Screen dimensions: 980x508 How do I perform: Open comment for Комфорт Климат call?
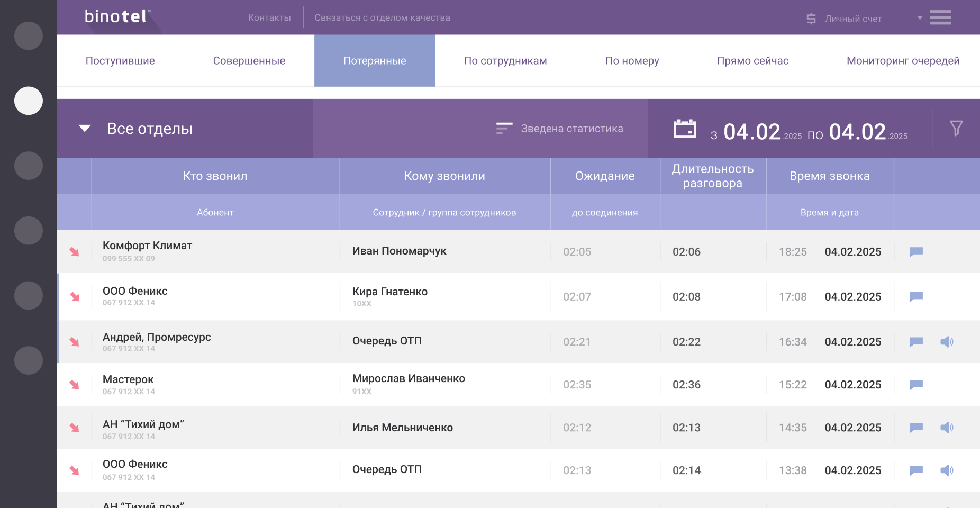pyautogui.click(x=917, y=252)
